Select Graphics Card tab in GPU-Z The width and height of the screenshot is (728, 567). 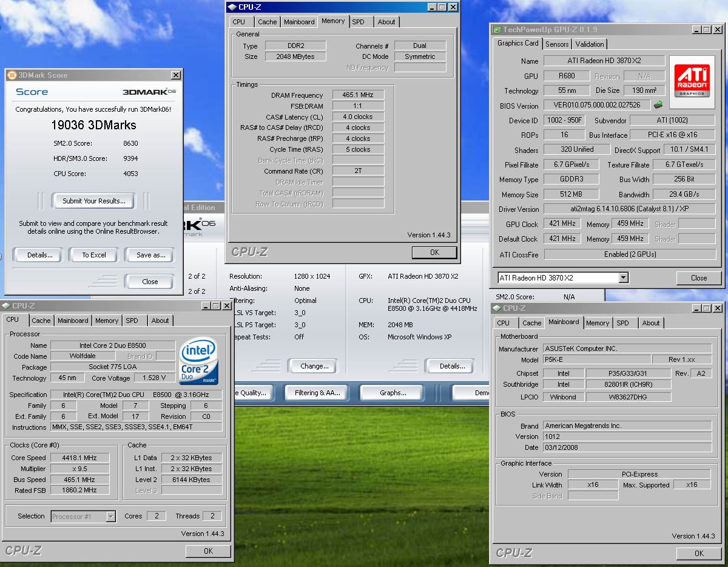518,44
